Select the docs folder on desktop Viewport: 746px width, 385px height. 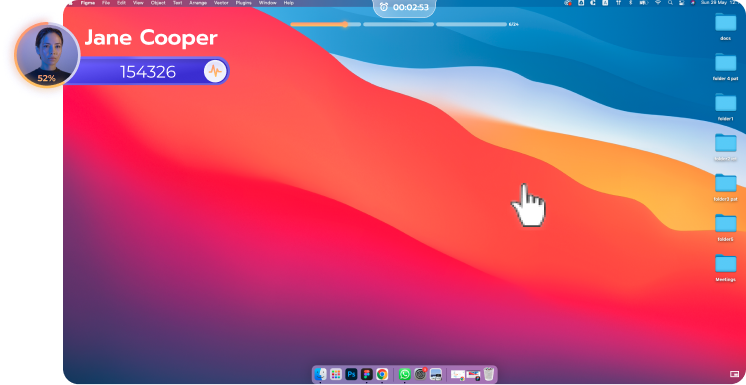726,26
